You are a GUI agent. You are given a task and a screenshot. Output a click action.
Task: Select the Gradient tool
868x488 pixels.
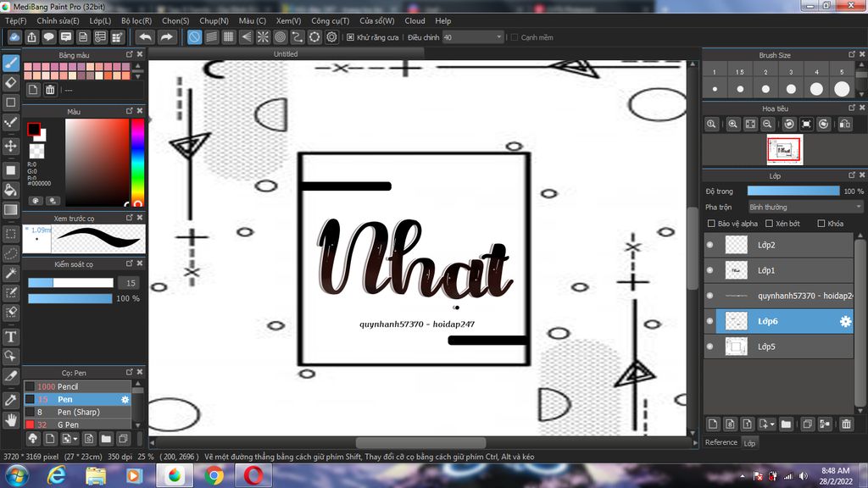pos(10,210)
